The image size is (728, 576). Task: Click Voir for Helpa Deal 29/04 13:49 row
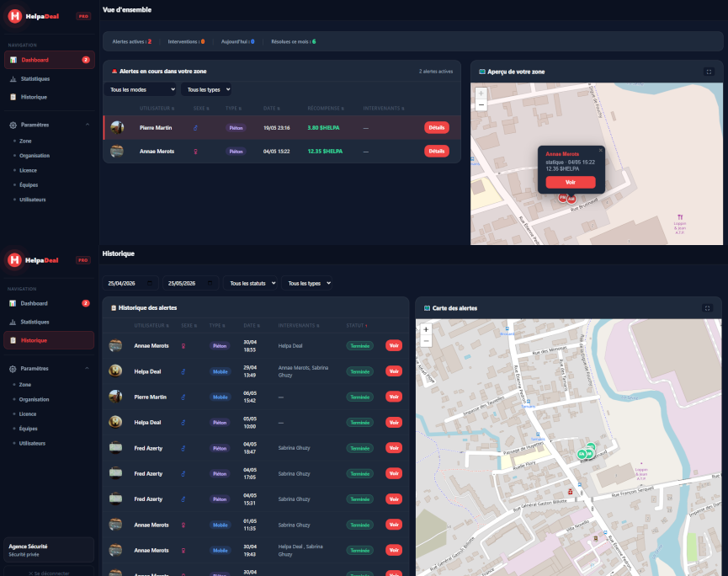click(394, 371)
